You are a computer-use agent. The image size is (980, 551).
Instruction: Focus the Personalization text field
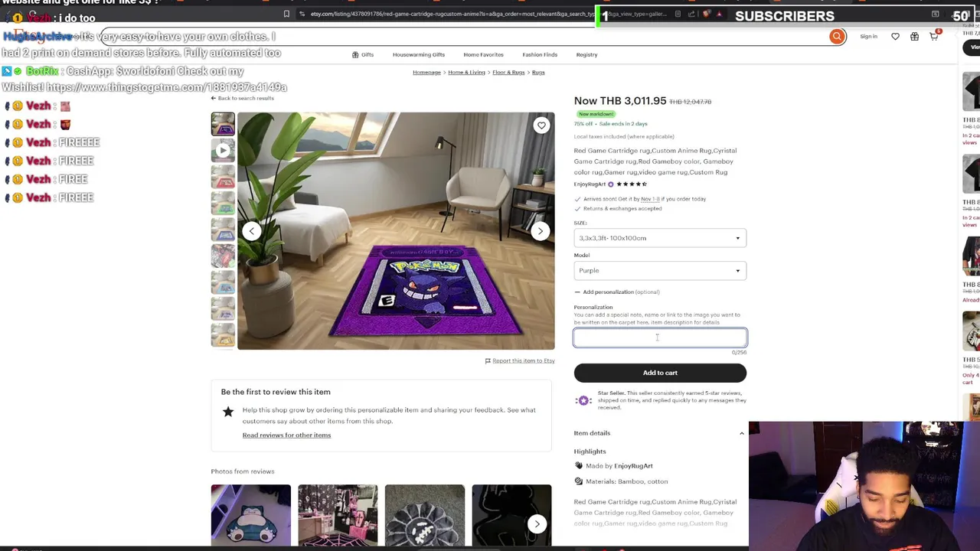pos(660,337)
